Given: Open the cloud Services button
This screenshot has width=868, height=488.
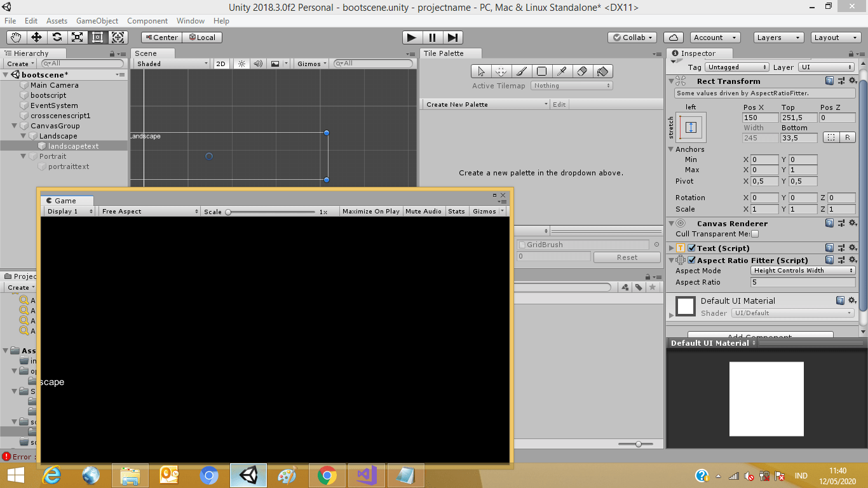Looking at the screenshot, I should pyautogui.click(x=674, y=37).
